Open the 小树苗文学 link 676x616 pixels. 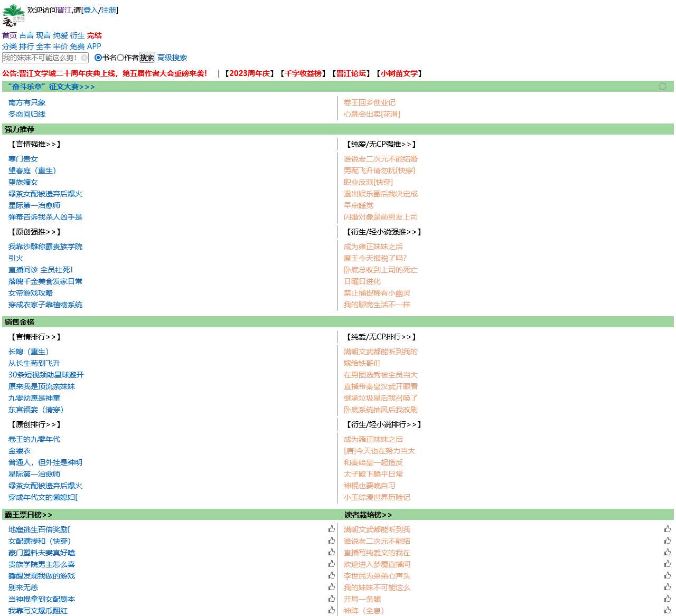tap(399, 73)
